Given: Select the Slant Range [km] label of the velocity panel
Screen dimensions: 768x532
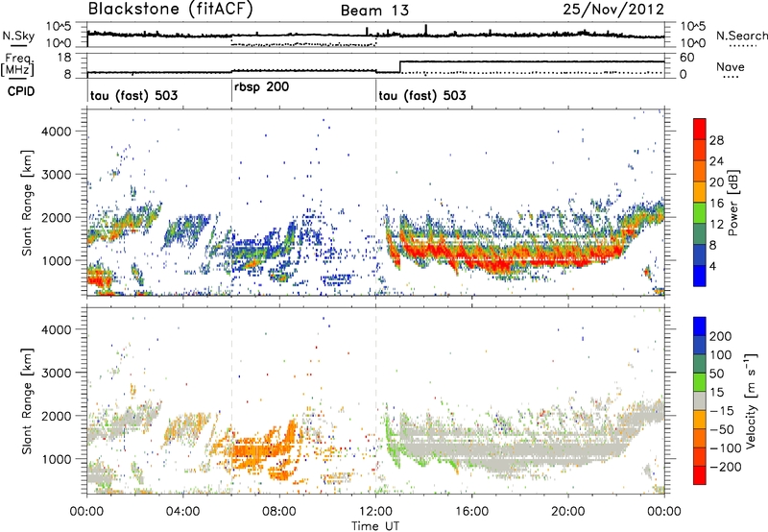Looking at the screenshot, I should tap(27, 400).
